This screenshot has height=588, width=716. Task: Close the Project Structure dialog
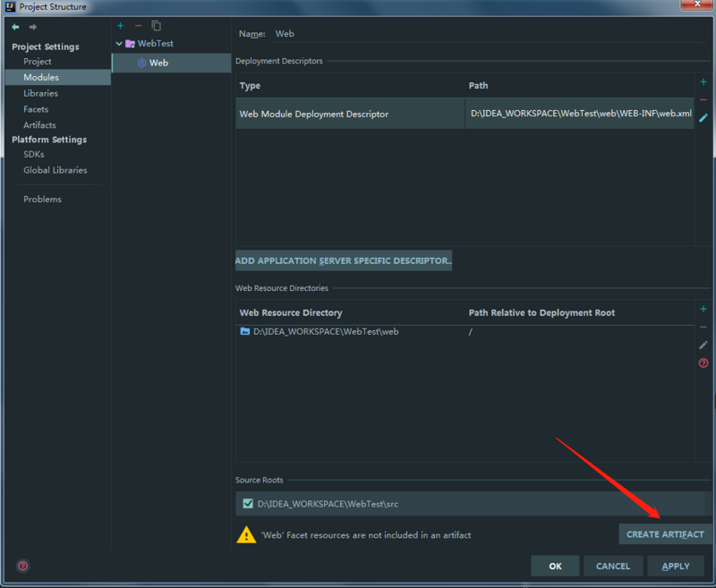(x=697, y=4)
